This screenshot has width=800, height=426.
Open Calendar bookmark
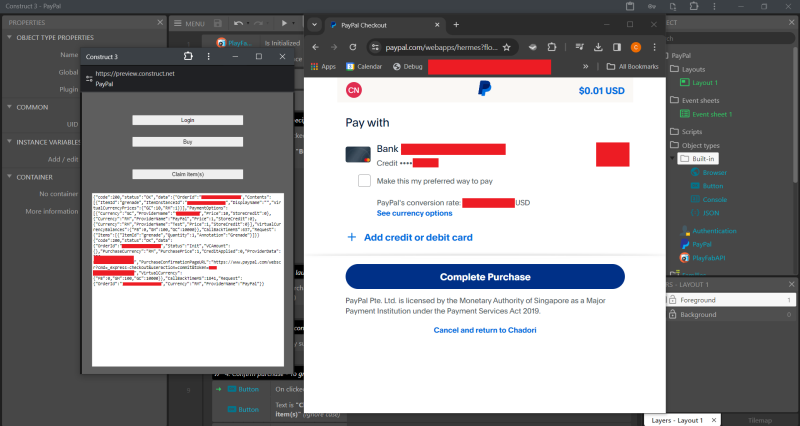coord(364,66)
